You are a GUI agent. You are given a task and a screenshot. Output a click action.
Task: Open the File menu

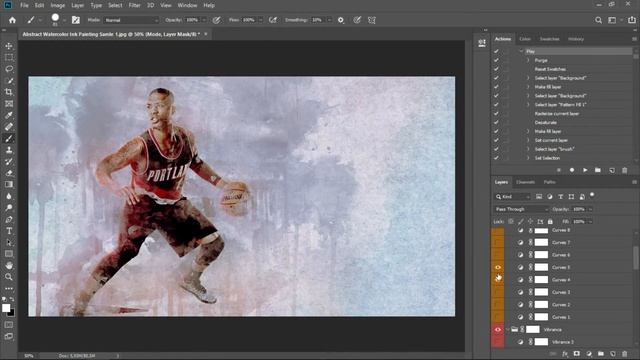(x=24, y=5)
